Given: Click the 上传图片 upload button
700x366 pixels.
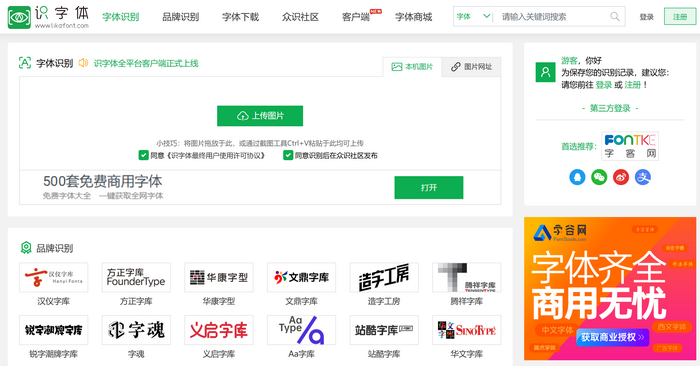Looking at the screenshot, I should pyautogui.click(x=260, y=116).
